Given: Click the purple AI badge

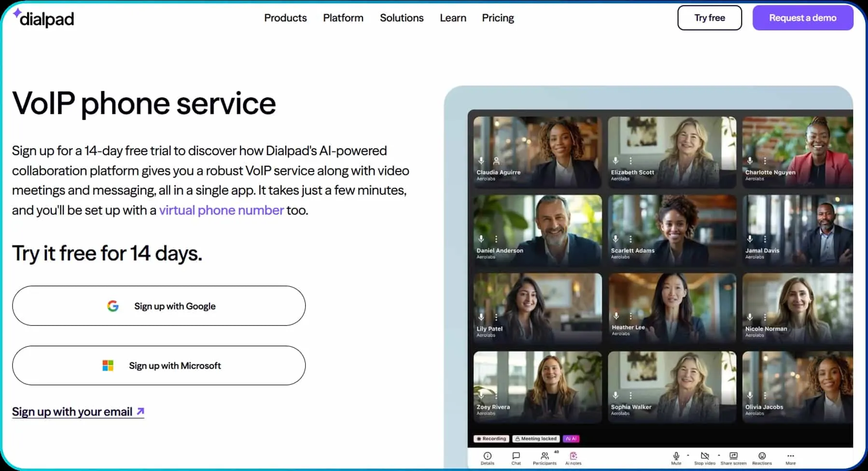Looking at the screenshot, I should [571, 439].
